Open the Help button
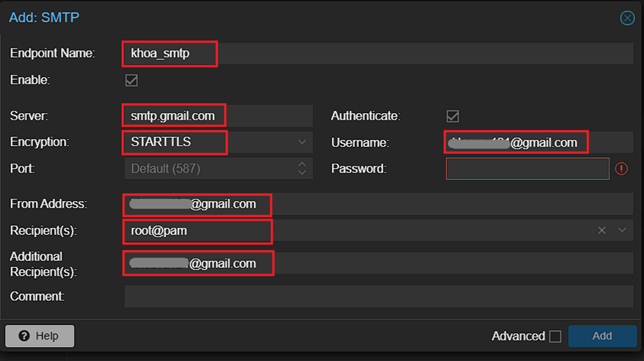644x361 pixels. pos(40,335)
